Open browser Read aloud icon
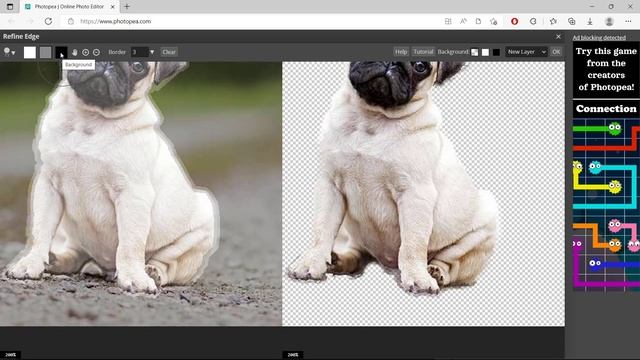 coord(463,21)
